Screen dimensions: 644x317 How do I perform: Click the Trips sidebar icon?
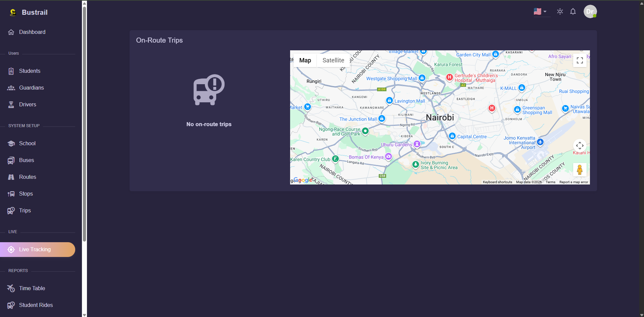pyautogui.click(x=11, y=210)
